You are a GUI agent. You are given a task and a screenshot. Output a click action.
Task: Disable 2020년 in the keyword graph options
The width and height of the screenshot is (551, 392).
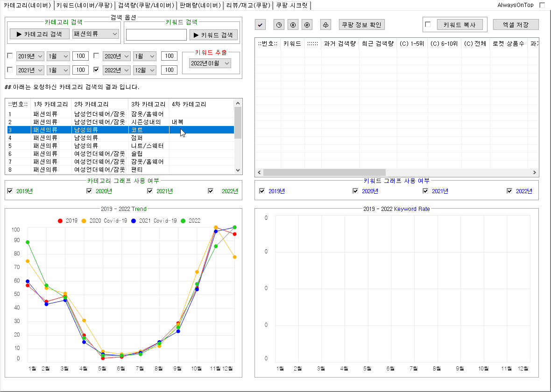(355, 191)
